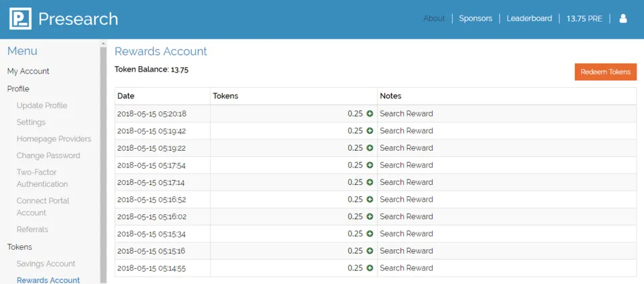644x284 pixels.
Task: Open the user profile icon in header
Action: click(x=623, y=19)
